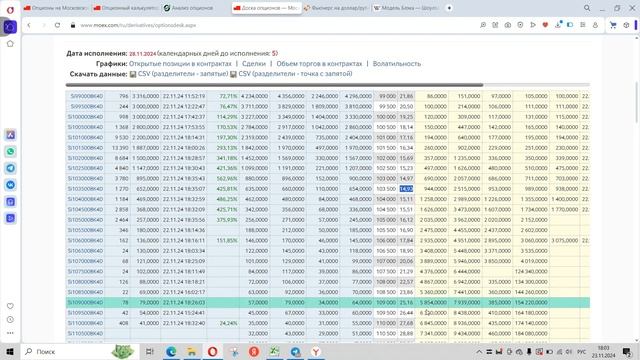The height and width of the screenshot is (360, 640).
Task: Open "Объем торгов в контрактах" link
Action: pos(319,64)
